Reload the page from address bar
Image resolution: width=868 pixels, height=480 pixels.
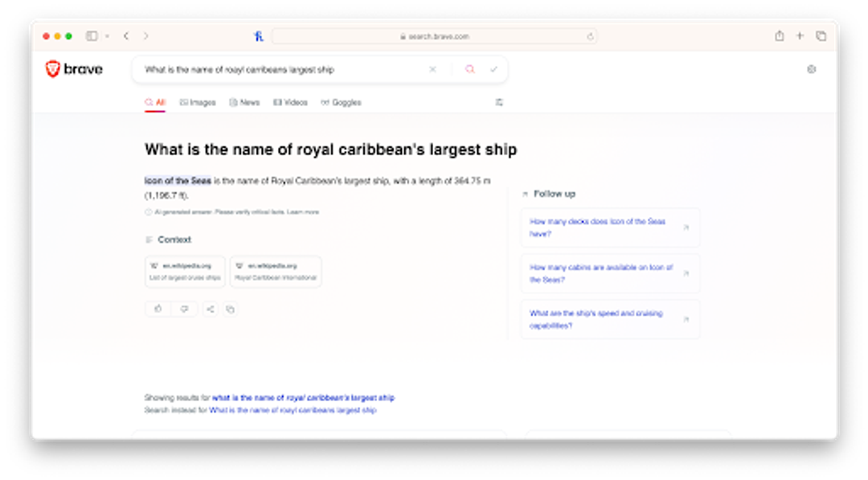click(590, 36)
